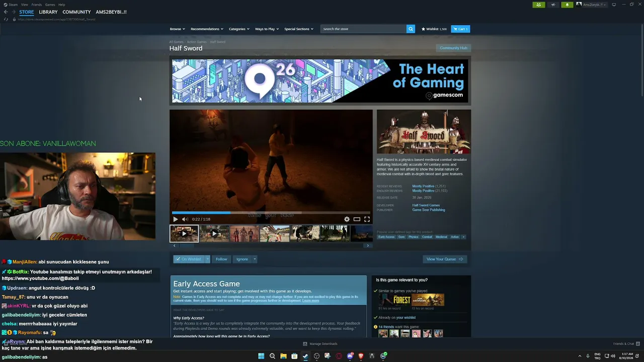Open the Wishlist link in the store bar

tap(434, 29)
